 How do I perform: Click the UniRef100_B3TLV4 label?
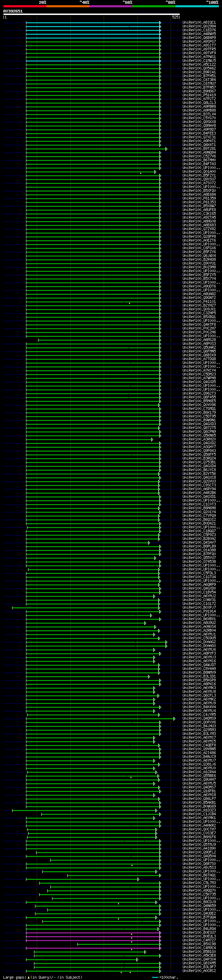(199, 114)
